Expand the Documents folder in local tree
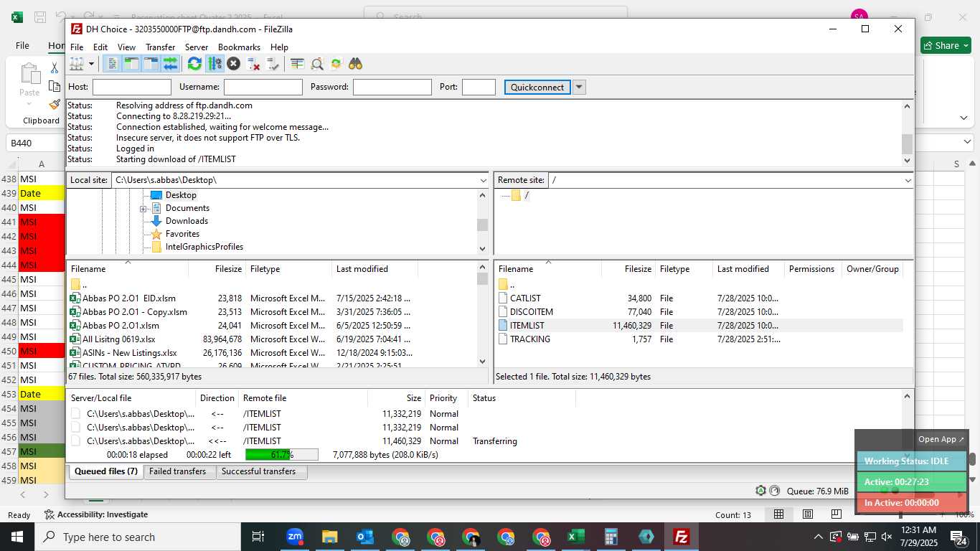The height and width of the screenshot is (551, 980). point(143,209)
